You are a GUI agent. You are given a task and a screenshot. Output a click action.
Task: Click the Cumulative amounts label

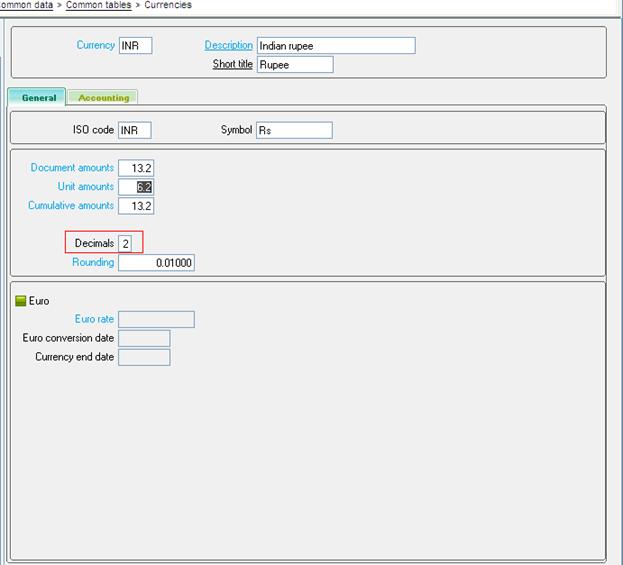[71, 205]
